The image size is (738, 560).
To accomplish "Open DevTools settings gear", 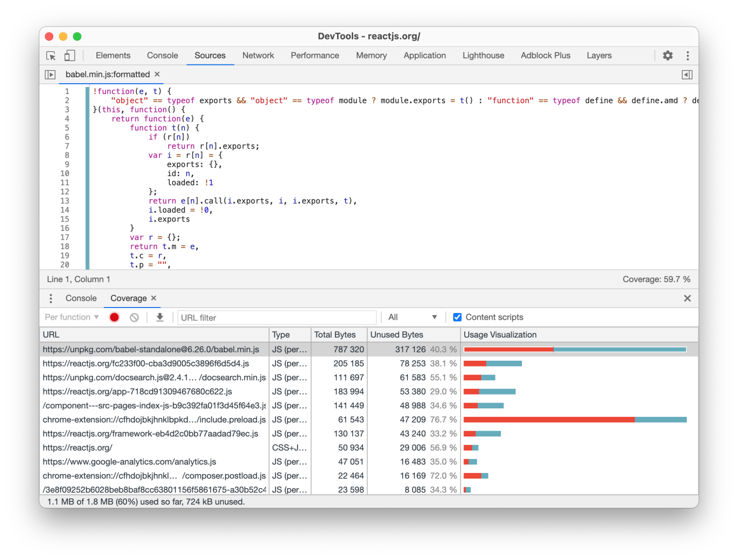I will pyautogui.click(x=668, y=56).
